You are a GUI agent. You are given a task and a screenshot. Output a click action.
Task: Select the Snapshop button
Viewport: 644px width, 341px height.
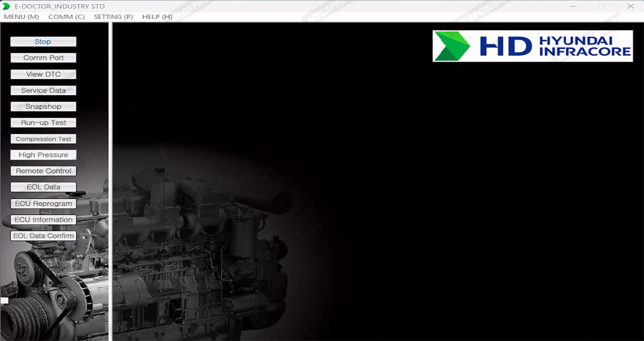43,107
